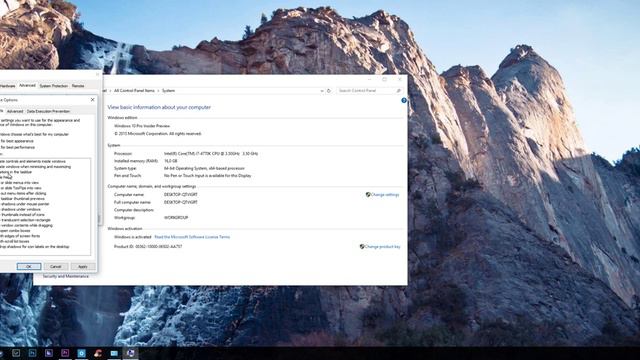Viewport: 640px width, 360px height.
Task: Open the Change product key link
Action: 382,247
